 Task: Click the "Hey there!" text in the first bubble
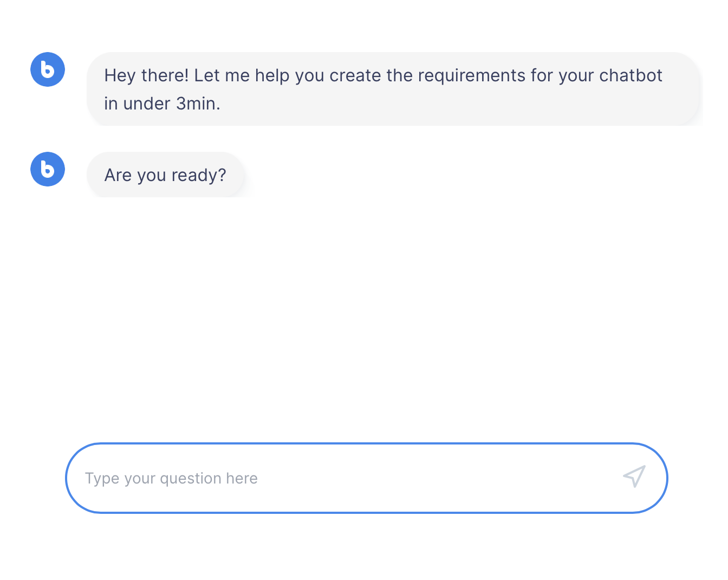[x=146, y=75]
